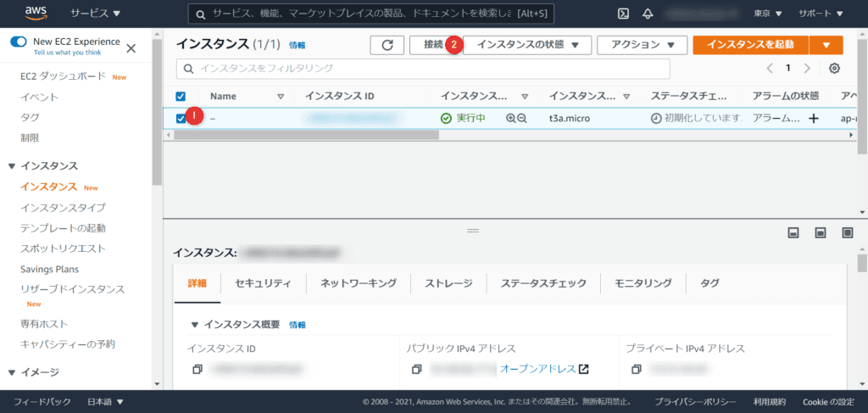Copy the instance ID using copy icon
868x413 pixels.
(197, 370)
